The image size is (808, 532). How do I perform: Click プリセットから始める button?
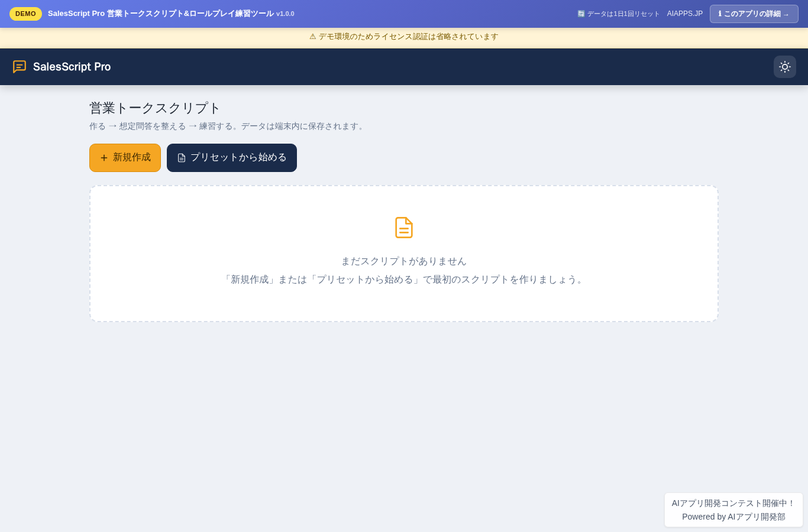click(x=232, y=158)
